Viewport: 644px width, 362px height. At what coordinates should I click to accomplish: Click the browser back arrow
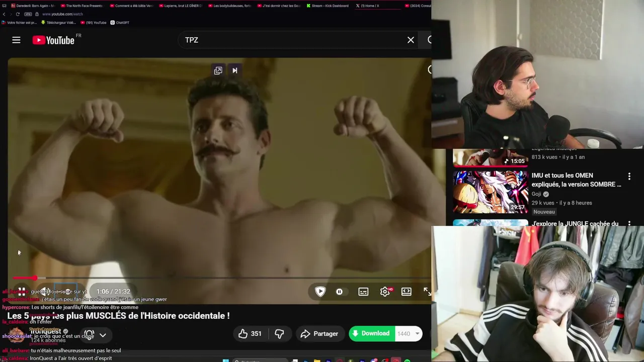[x=4, y=14]
